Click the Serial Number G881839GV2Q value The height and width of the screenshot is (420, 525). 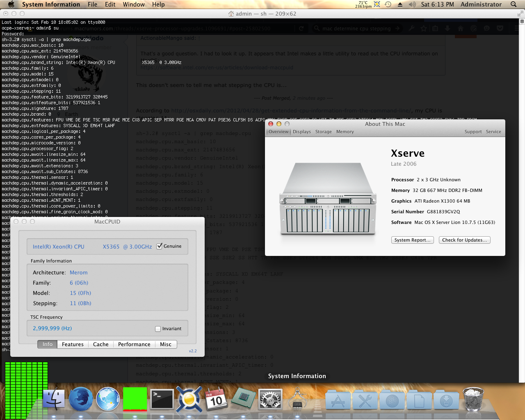coord(443,212)
